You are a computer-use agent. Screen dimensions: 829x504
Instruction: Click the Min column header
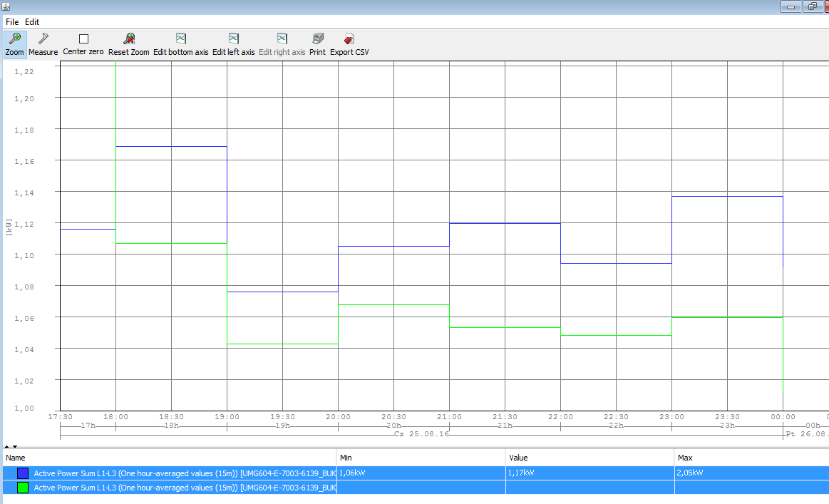(x=421, y=458)
